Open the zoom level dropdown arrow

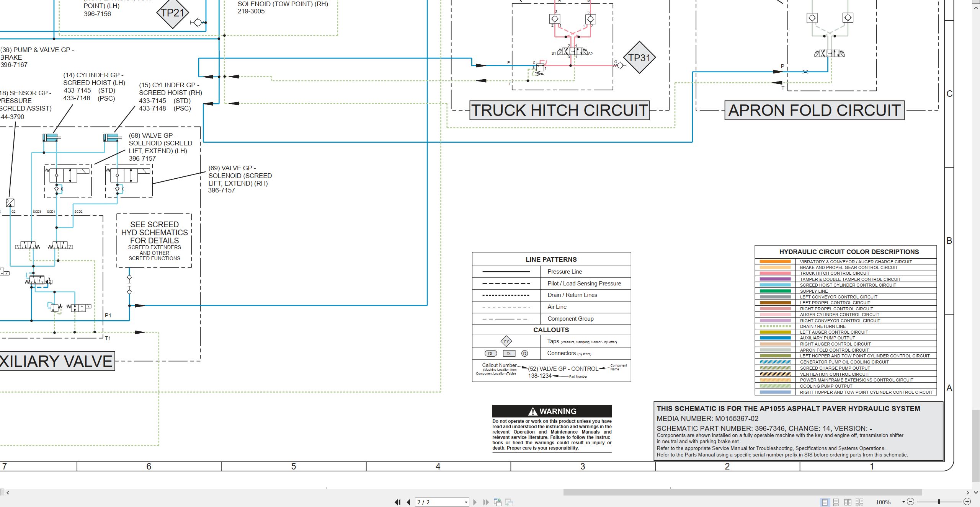[x=903, y=502]
